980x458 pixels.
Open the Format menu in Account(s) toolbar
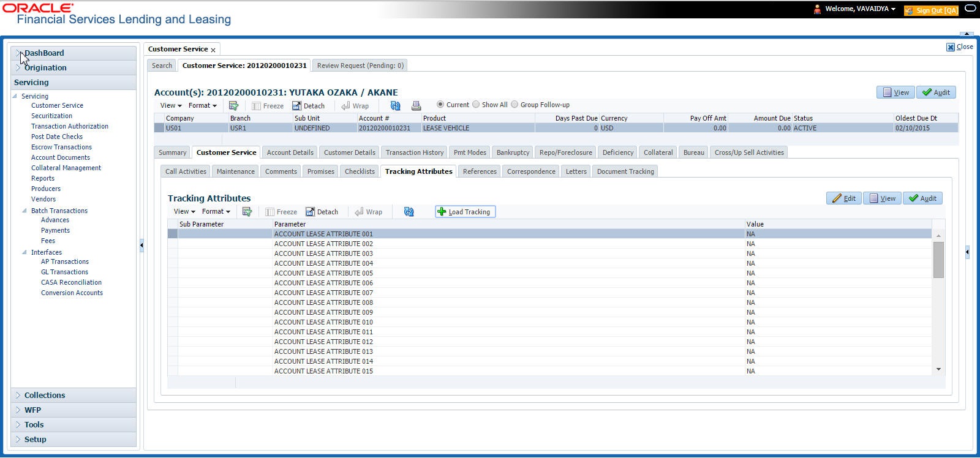(202, 105)
